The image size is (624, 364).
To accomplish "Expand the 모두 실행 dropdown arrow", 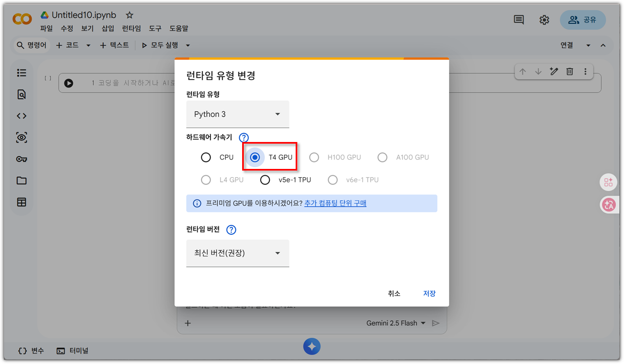I will click(x=188, y=45).
